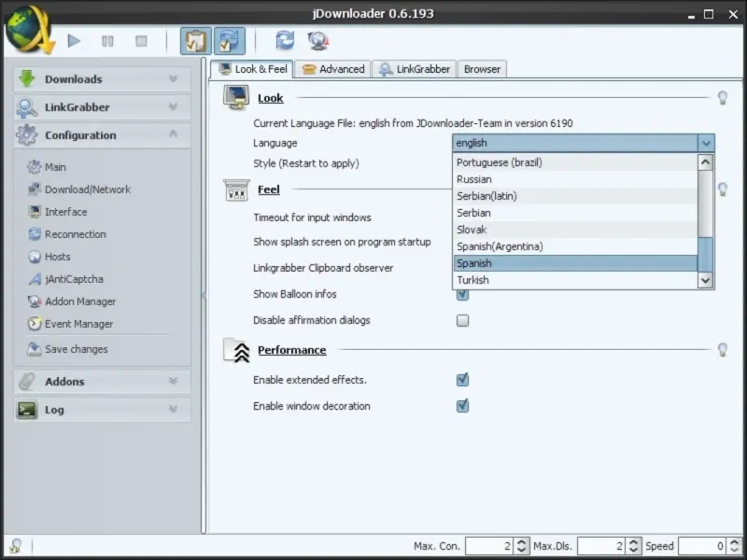Click language list scrollbar down arrow

705,280
